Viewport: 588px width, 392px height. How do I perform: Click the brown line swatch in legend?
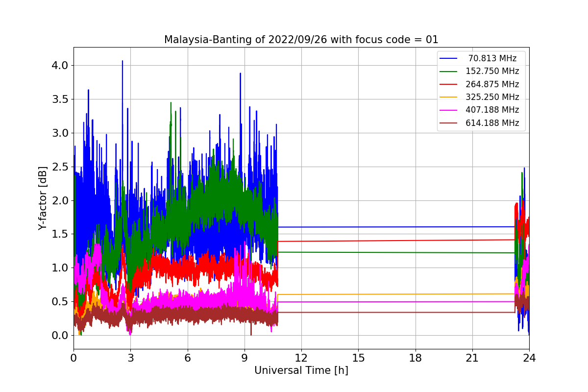point(448,123)
